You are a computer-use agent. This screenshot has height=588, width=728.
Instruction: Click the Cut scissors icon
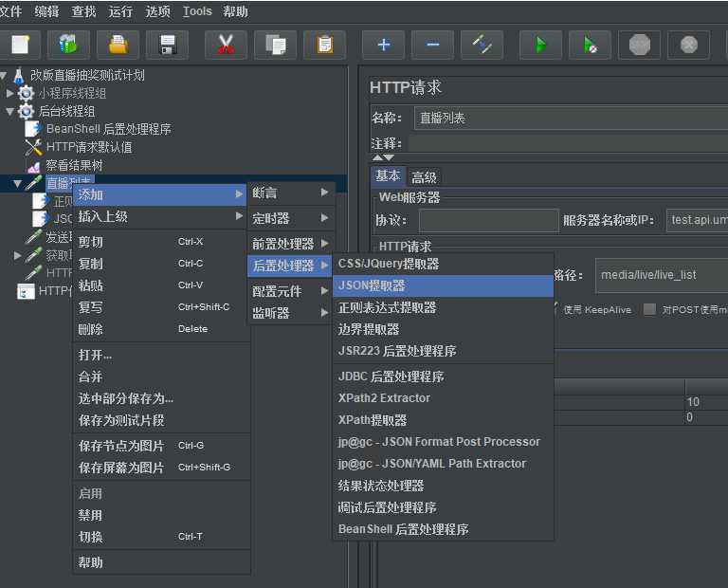tap(226, 46)
